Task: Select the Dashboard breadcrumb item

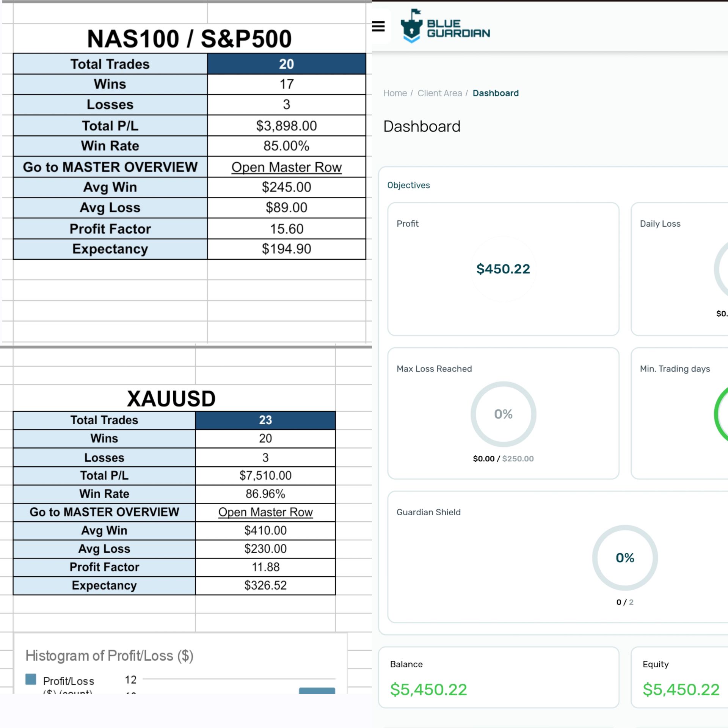Action: click(496, 93)
